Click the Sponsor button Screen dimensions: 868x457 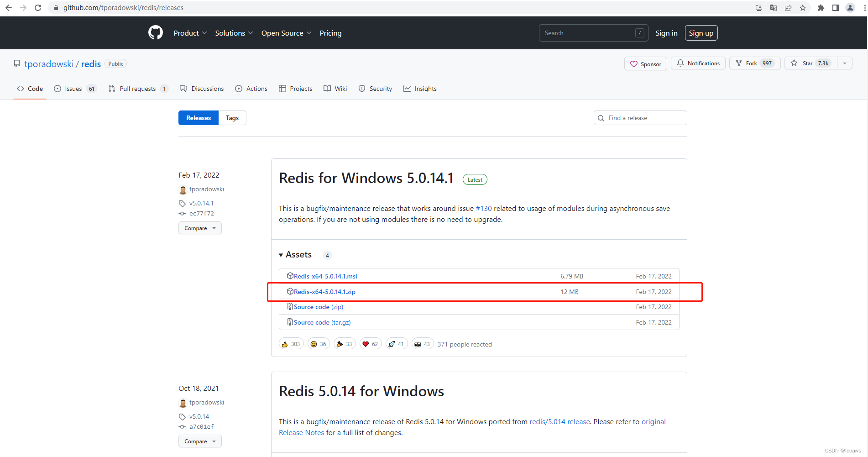646,63
